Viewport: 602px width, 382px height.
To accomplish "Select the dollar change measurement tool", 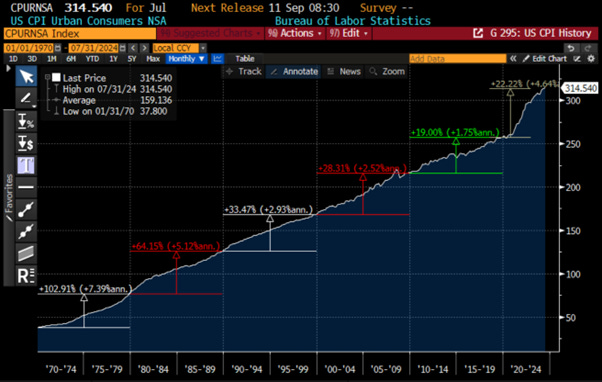I will pos(26,144).
